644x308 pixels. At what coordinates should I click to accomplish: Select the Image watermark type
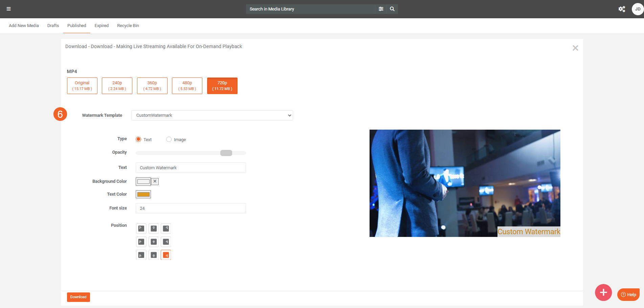pyautogui.click(x=169, y=139)
